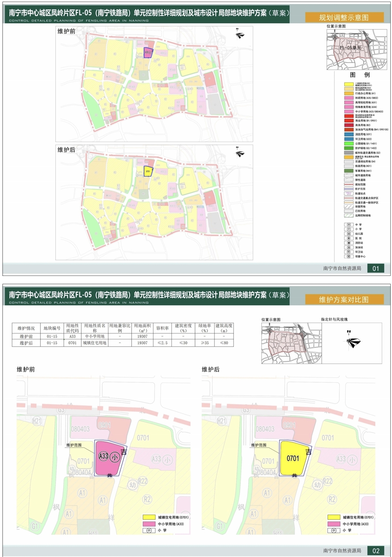The width and height of the screenshot is (392, 557).
Task: Click yellow 二类居住用地 (R2) legend swatch
Action: 349,84
